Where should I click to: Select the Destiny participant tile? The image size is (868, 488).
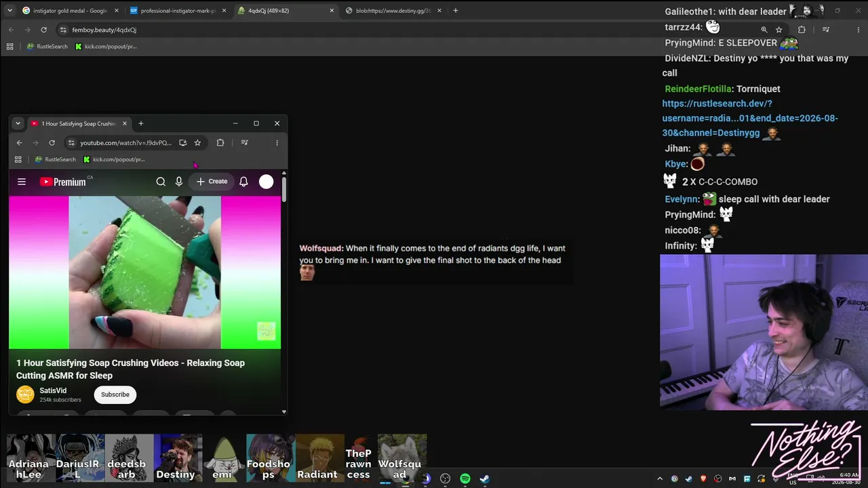179,457
